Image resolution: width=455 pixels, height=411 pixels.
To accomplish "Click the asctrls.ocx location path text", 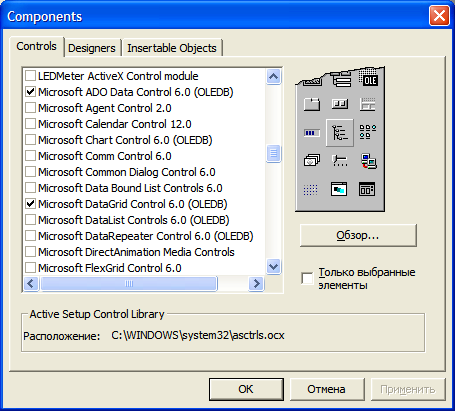I will click(198, 335).
